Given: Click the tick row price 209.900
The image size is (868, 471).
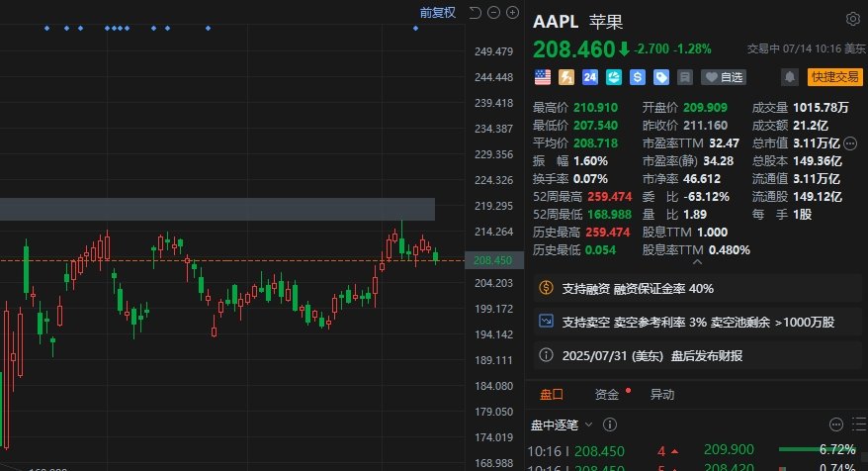Looking at the screenshot, I should [729, 449].
